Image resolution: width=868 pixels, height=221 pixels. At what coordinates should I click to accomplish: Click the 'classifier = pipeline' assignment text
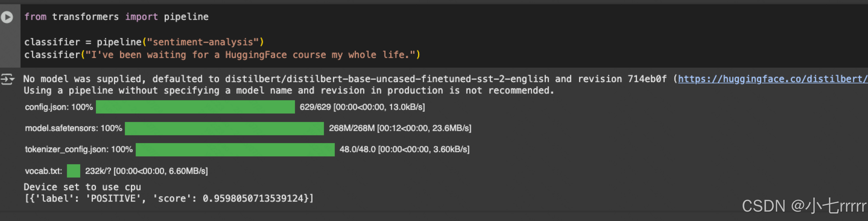[x=83, y=42]
